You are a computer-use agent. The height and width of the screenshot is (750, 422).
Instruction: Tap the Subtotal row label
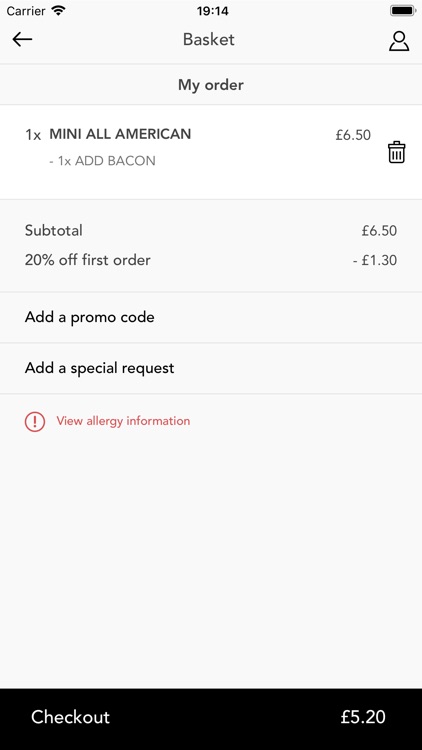pyautogui.click(x=54, y=230)
